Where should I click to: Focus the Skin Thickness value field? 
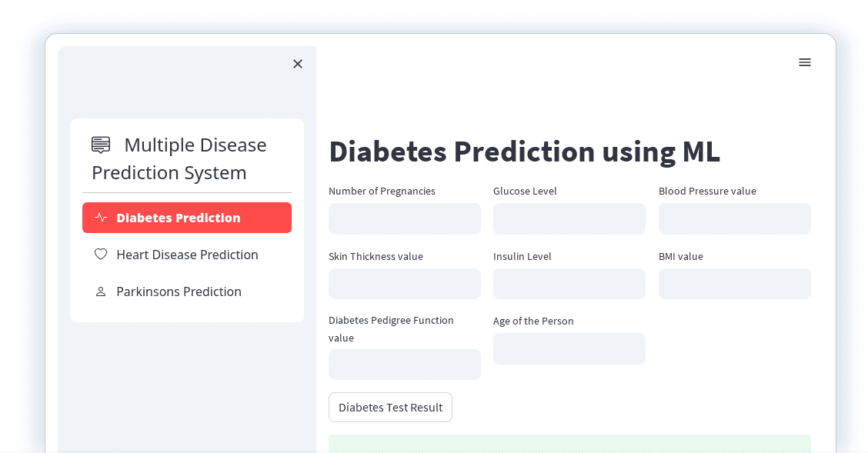tap(405, 284)
